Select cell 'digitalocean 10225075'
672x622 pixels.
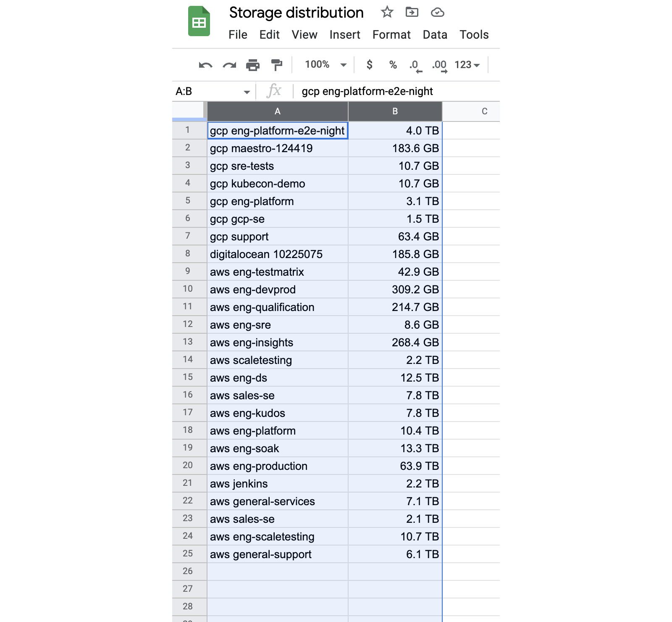(278, 254)
